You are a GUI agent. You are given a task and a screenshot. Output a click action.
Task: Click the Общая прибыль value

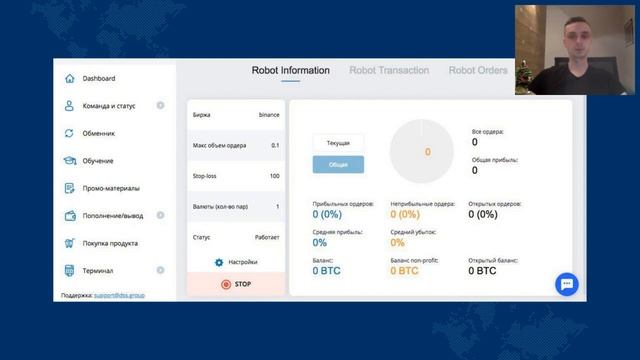(475, 170)
